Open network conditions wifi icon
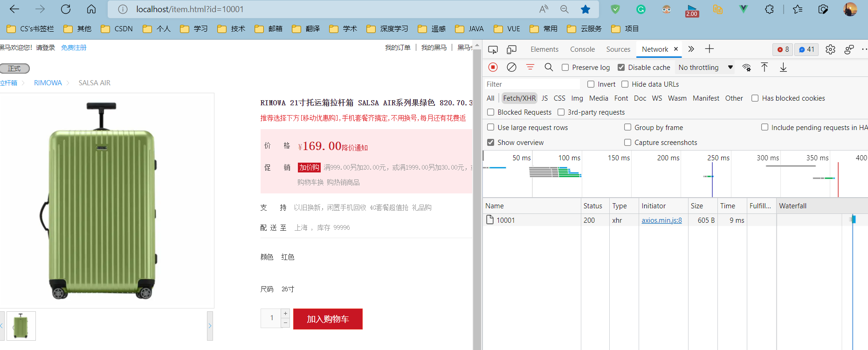Image resolution: width=868 pixels, height=350 pixels. (746, 68)
